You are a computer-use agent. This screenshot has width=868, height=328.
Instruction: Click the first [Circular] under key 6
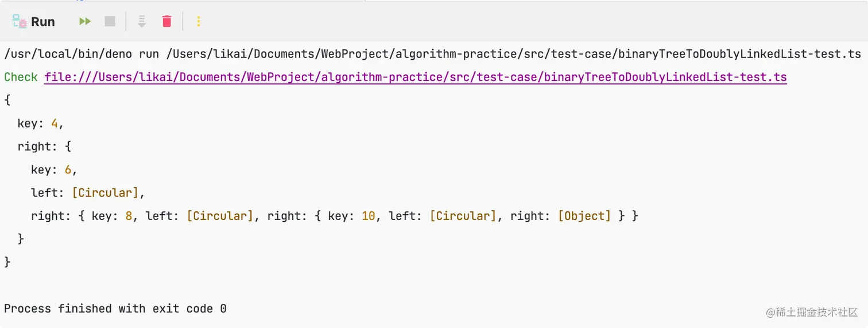(105, 192)
